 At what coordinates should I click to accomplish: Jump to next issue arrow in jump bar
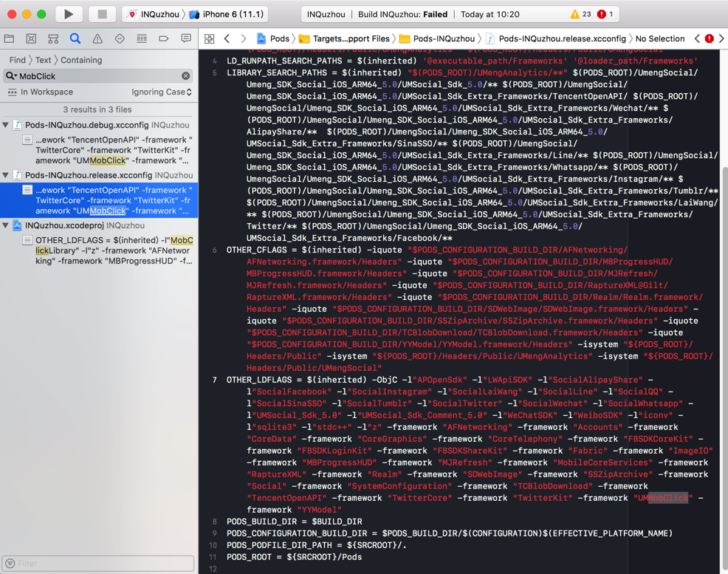(721, 38)
